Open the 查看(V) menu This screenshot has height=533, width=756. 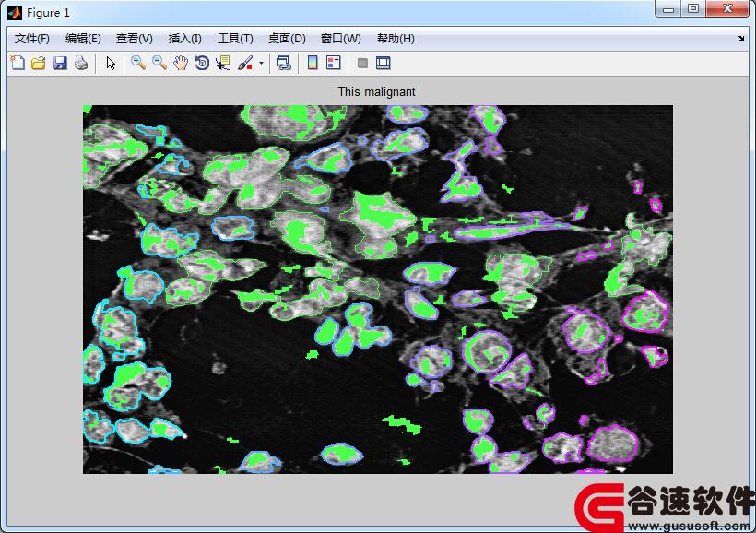pyautogui.click(x=135, y=39)
